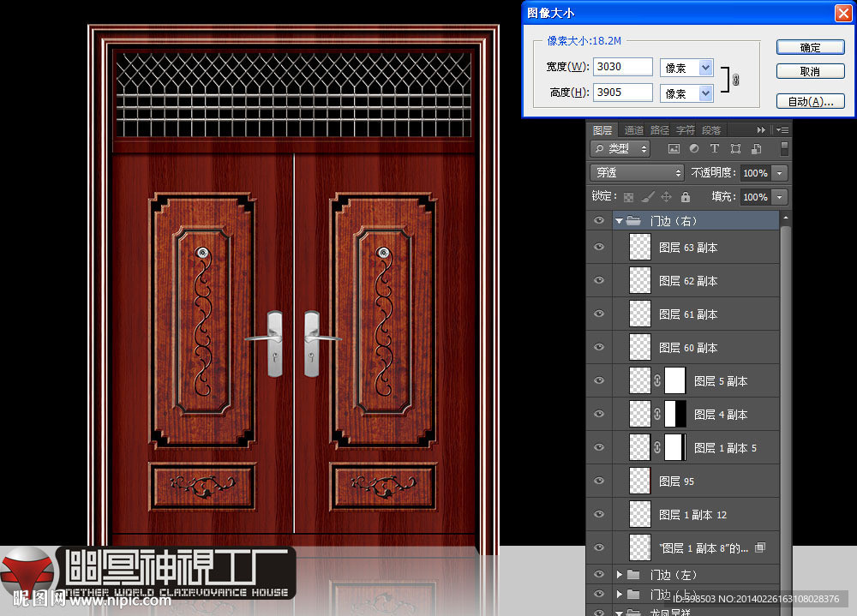The image size is (857, 616).
Task: Click the layers panel scrollbar up arrow
Action: pyautogui.click(x=785, y=218)
